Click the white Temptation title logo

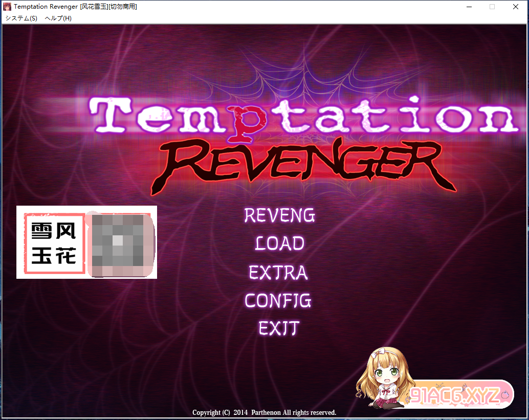[x=302, y=115]
